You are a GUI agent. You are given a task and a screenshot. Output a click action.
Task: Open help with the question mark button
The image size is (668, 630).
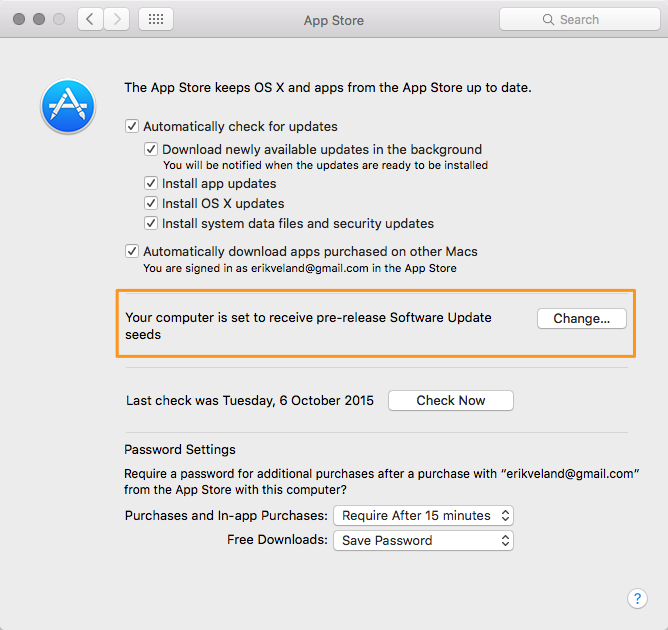[637, 598]
